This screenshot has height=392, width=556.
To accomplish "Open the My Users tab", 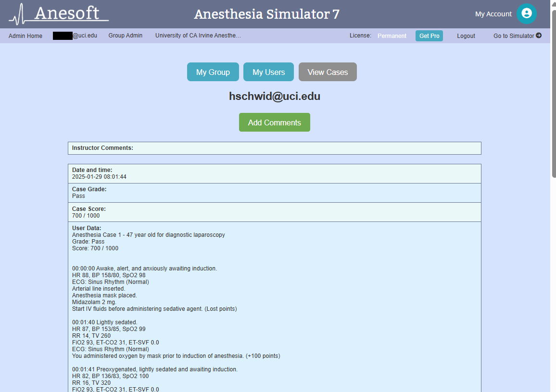I will (269, 72).
